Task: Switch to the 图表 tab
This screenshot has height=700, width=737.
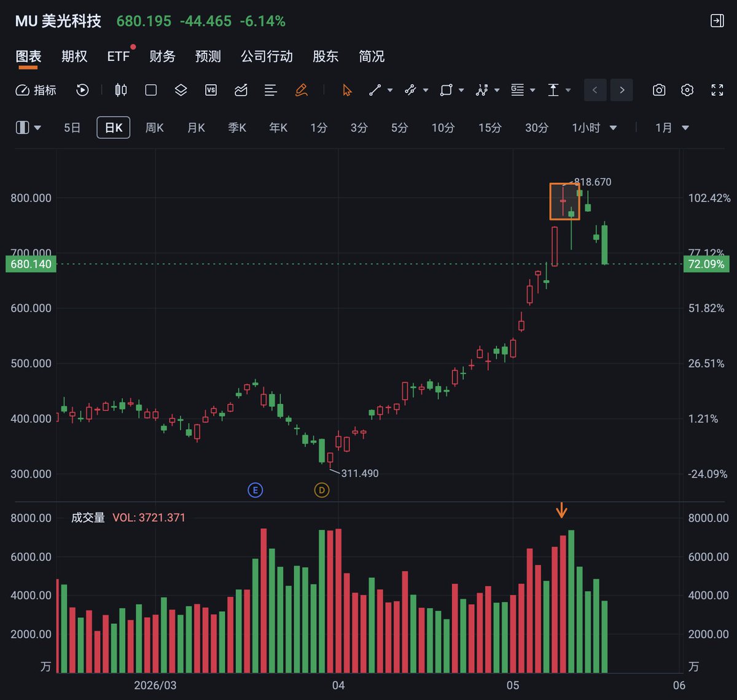Action: coord(28,56)
